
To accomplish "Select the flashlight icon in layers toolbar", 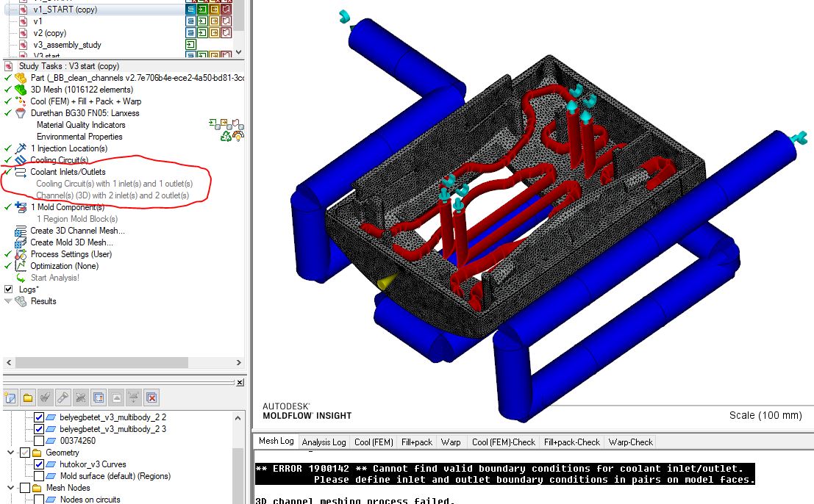I will point(63,397).
